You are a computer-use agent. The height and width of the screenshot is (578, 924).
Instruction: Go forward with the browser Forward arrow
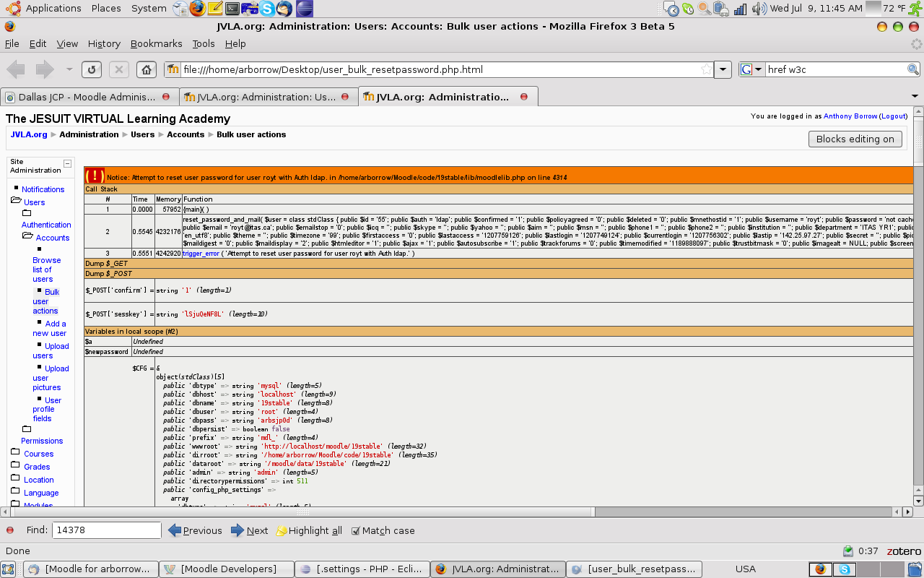(45, 69)
